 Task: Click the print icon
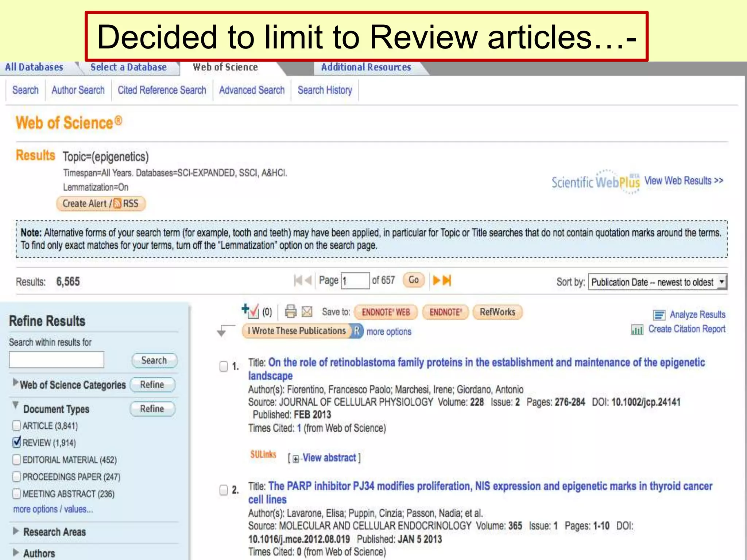click(x=291, y=311)
